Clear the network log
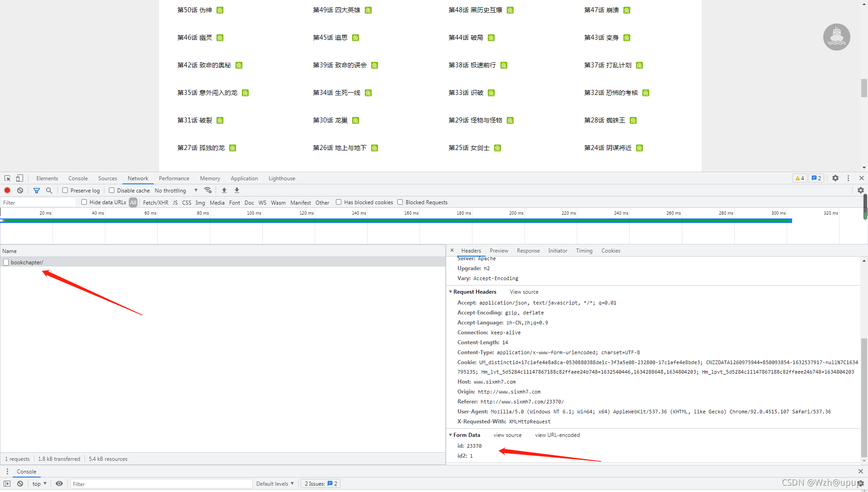 point(20,191)
